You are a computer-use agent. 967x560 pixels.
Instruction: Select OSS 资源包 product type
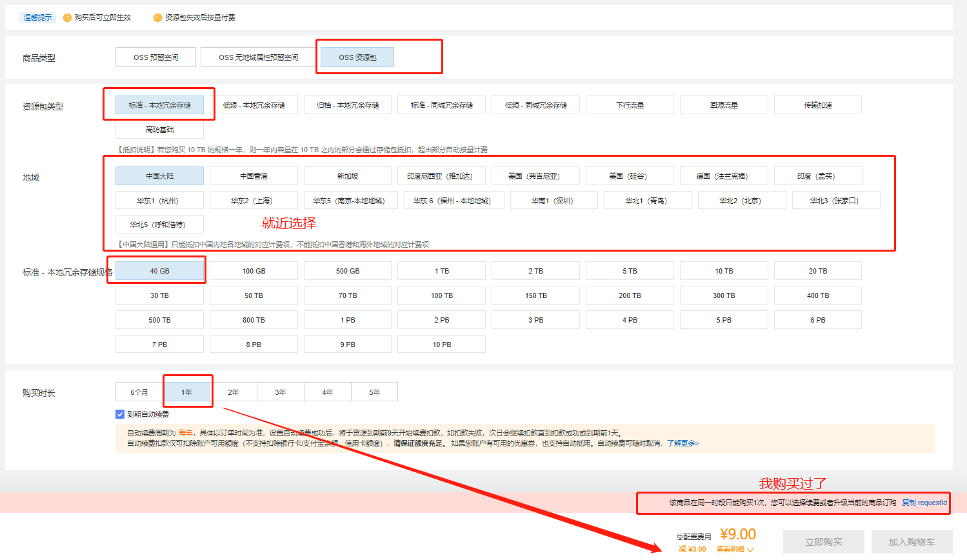click(357, 57)
